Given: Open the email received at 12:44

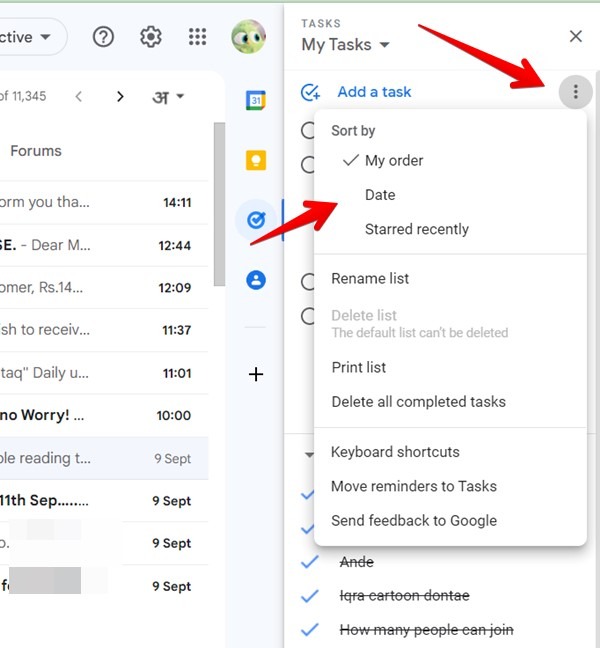Looking at the screenshot, I should click(x=104, y=245).
